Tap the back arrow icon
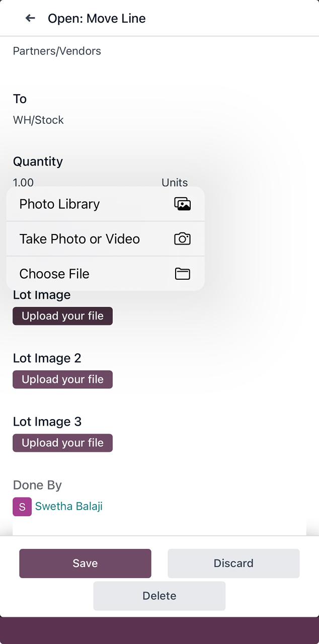Viewport: 319px width, 644px height. coord(30,18)
